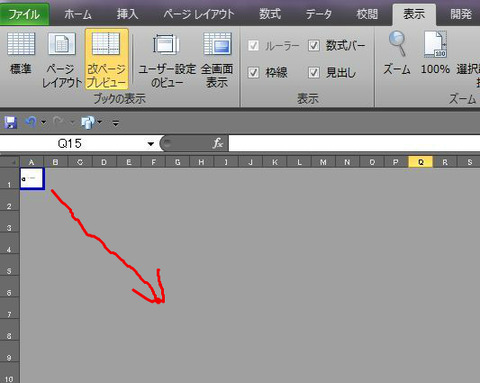Click the Undo arrow icon

31,122
